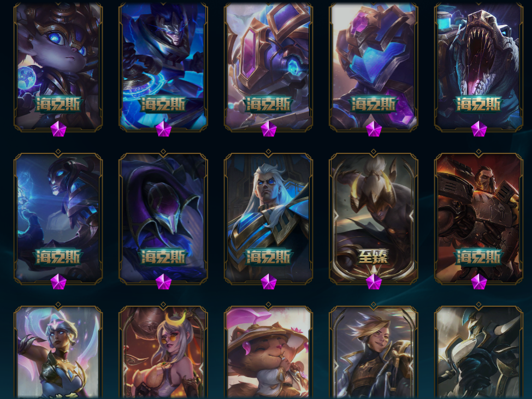The width and height of the screenshot is (532, 399).
Task: Select the blue-eyed yordle with globe skin card
Action: click(58, 66)
